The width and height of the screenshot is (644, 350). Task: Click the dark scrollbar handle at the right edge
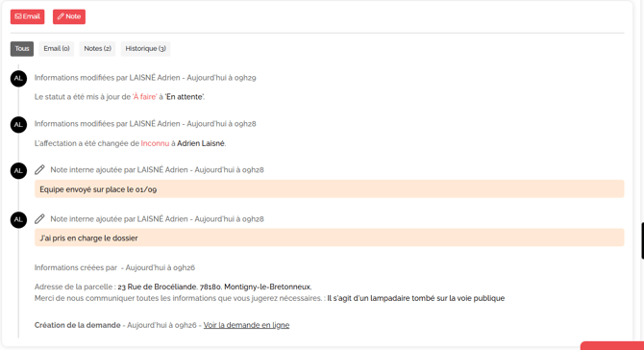click(x=642, y=240)
